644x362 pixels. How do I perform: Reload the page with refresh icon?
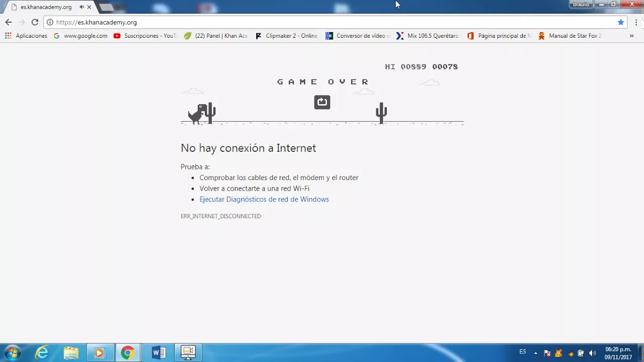click(x=35, y=22)
